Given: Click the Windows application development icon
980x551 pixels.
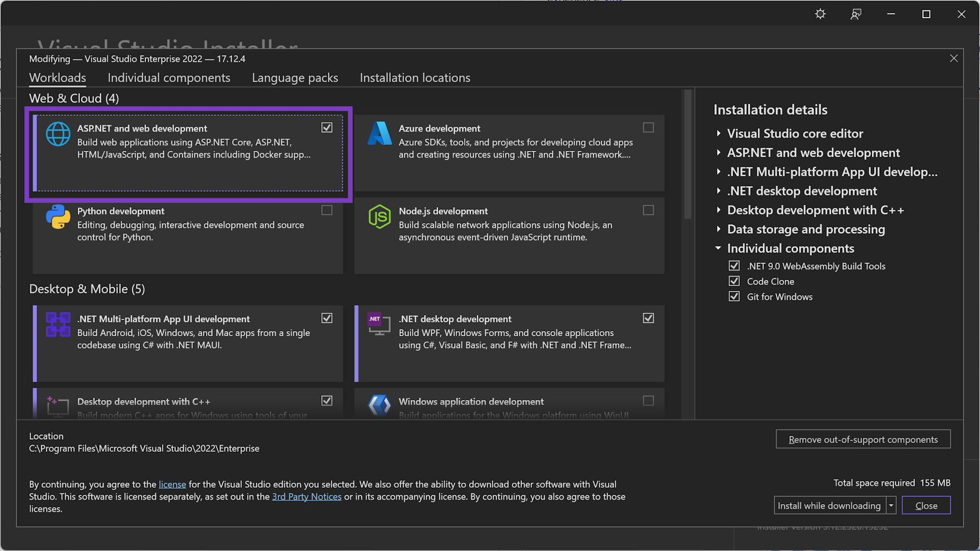Looking at the screenshot, I should pyautogui.click(x=379, y=406).
